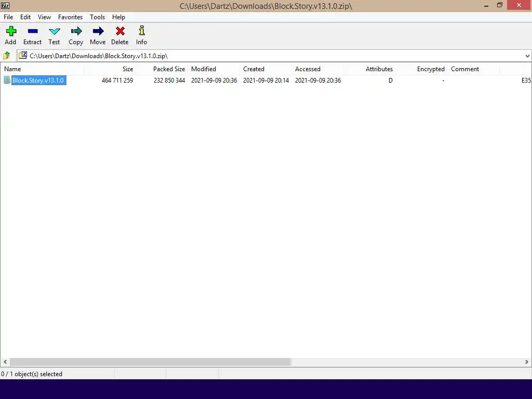Open the Help menu
Screen dimensions: 532x399
pos(119,17)
